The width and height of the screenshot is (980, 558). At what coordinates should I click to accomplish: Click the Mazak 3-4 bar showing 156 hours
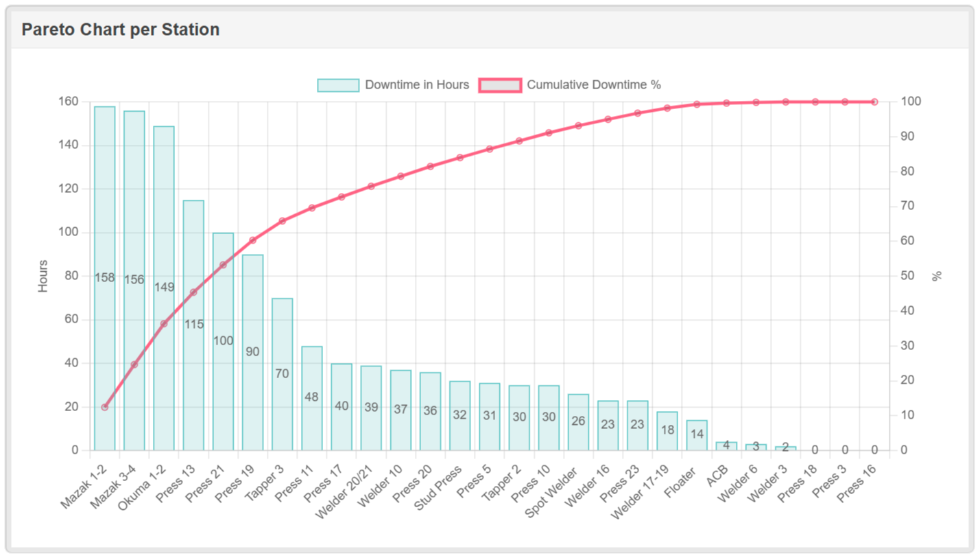(x=134, y=275)
